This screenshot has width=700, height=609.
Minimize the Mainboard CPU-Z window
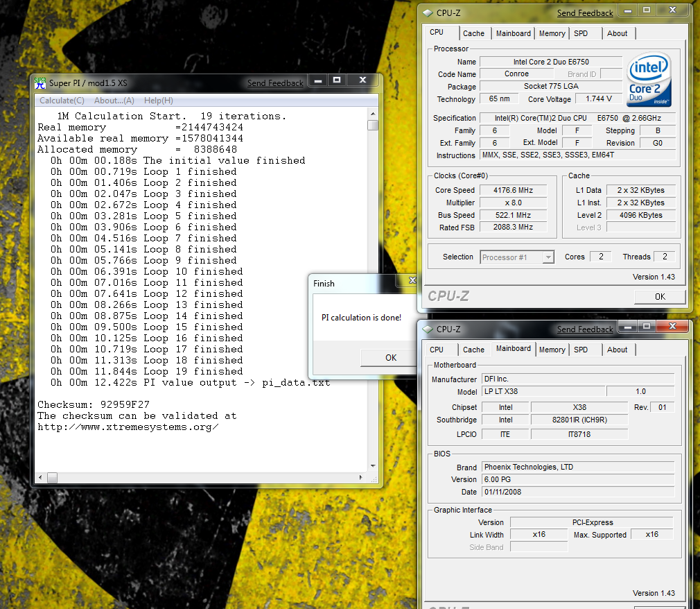628,327
